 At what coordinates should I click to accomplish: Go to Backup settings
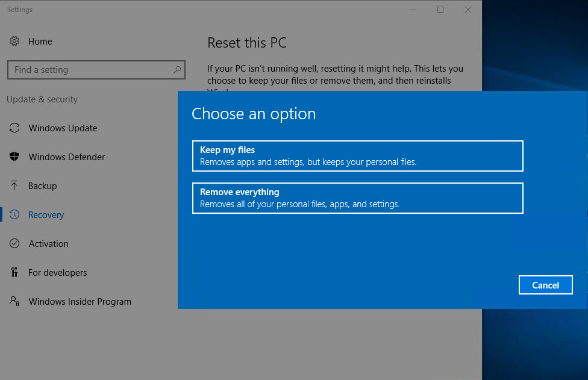coord(42,186)
